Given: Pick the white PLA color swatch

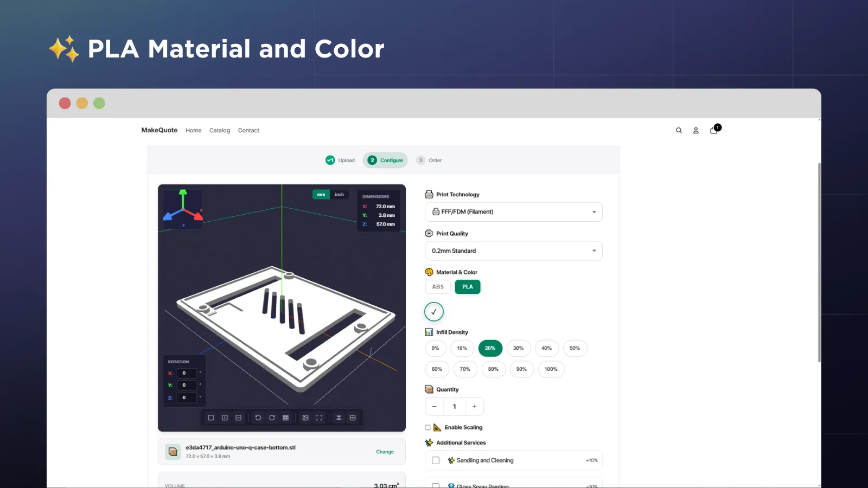Looking at the screenshot, I should click(x=433, y=312).
